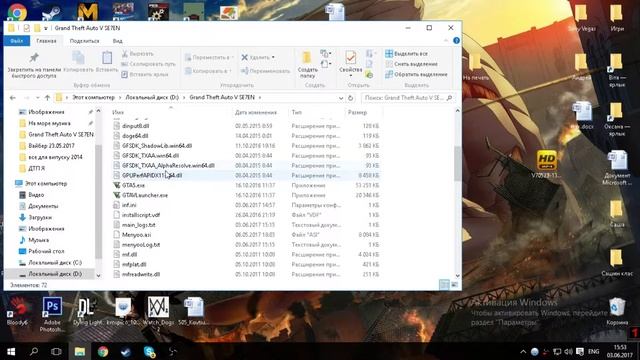640x360 pixels.
Task: Open recent locations dropdown arrow
Action: click(x=38, y=98)
